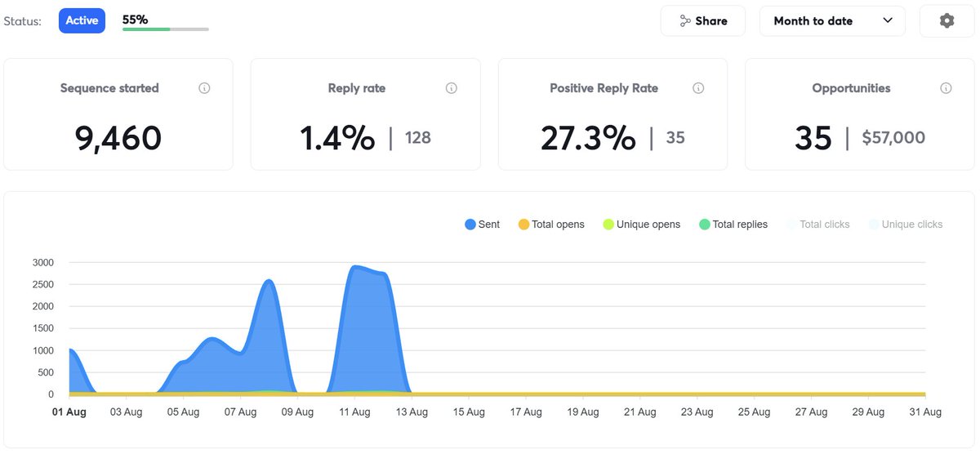The width and height of the screenshot is (980, 454).
Task: Click the Sequence started card title
Action: [109, 88]
